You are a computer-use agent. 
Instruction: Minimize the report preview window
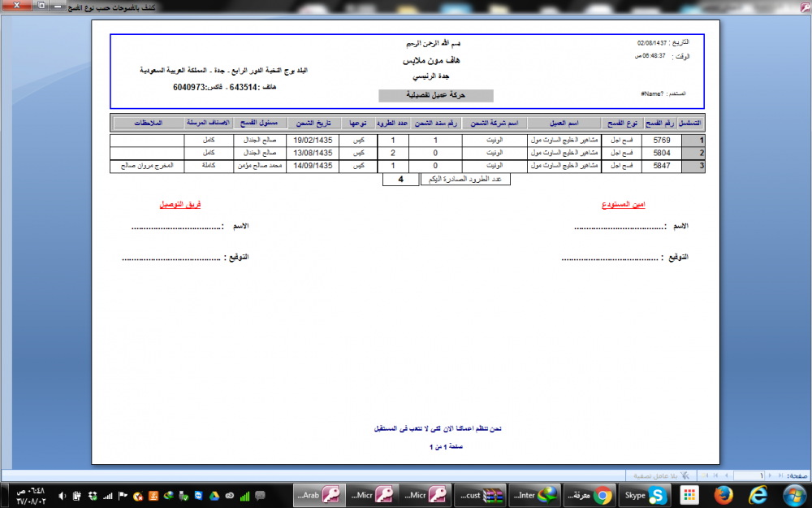(58, 6)
